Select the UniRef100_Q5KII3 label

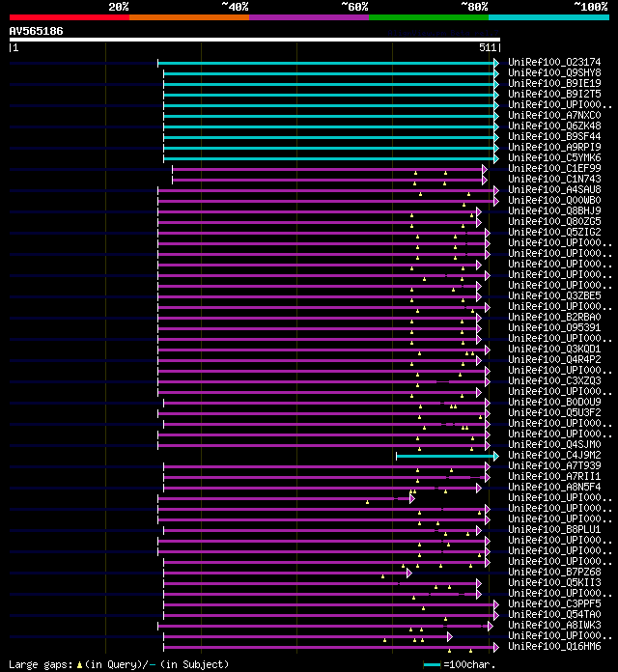tap(554, 583)
